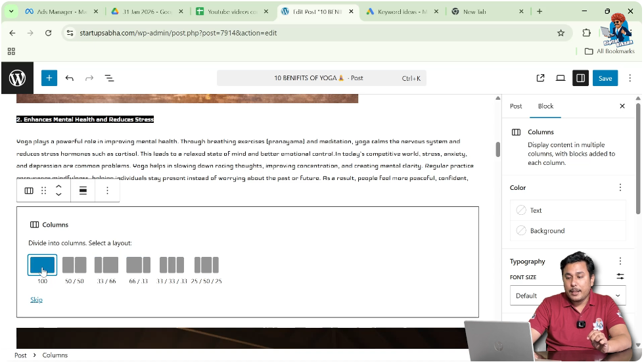Move the Columns block up
644x362 pixels.
[x=58, y=187]
